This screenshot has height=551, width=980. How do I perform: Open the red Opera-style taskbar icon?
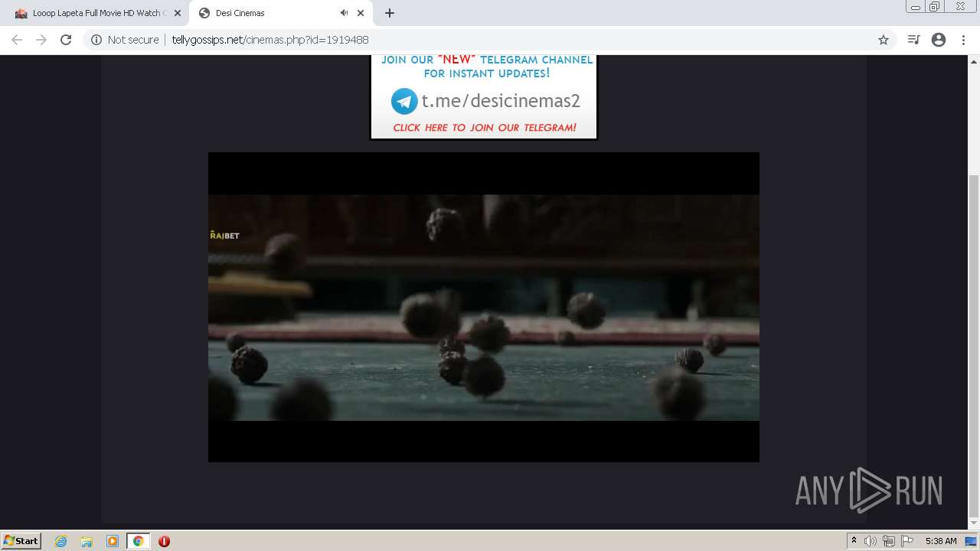pos(164,541)
